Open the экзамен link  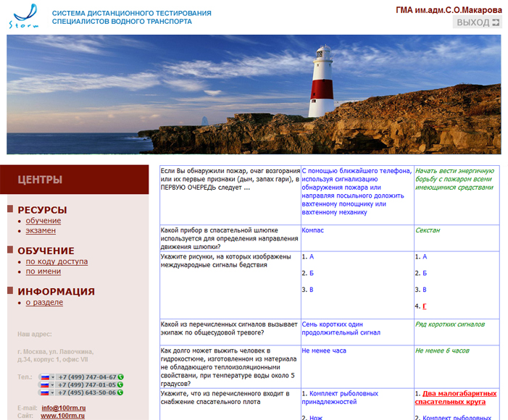pyautogui.click(x=41, y=230)
